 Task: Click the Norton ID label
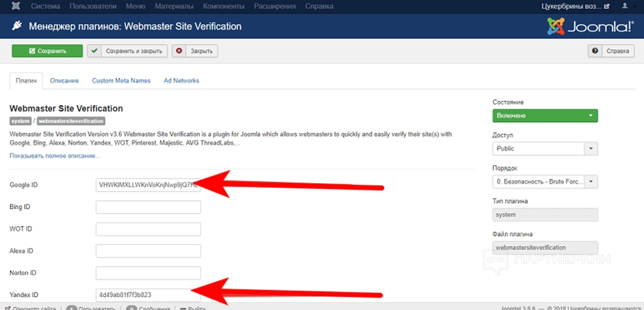coord(23,273)
